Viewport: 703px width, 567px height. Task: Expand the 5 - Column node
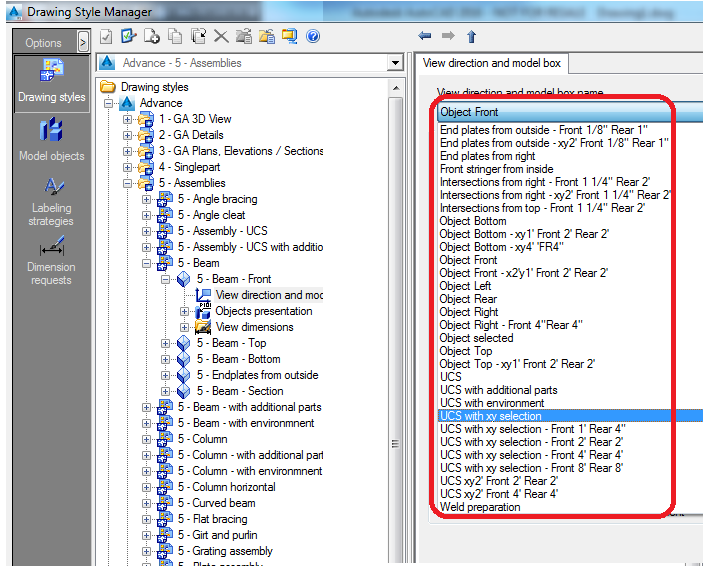click(147, 440)
